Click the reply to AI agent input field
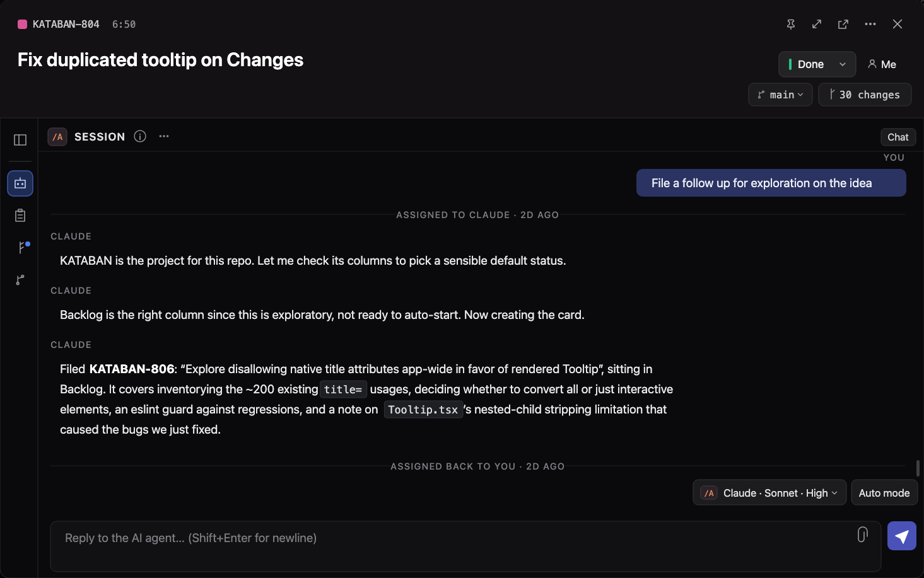 tap(465, 546)
